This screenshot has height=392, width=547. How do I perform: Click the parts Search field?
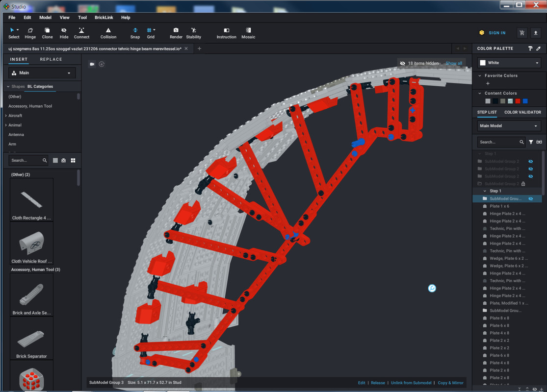click(28, 160)
